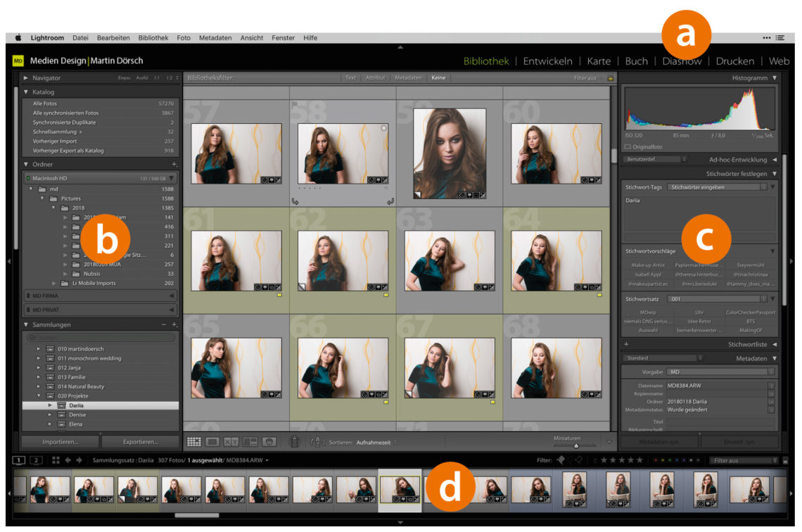
Task: Adjust the Miniaturen thumbnail size slider
Action: point(575,445)
